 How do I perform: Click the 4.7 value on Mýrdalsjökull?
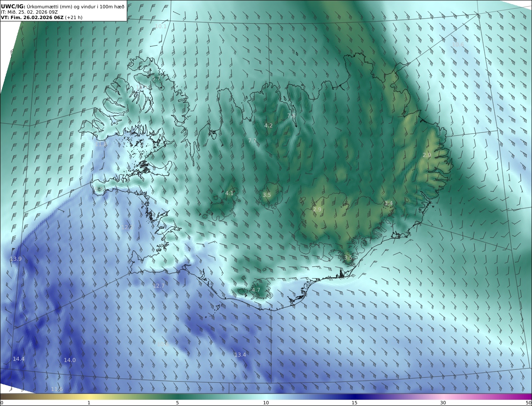256,290
